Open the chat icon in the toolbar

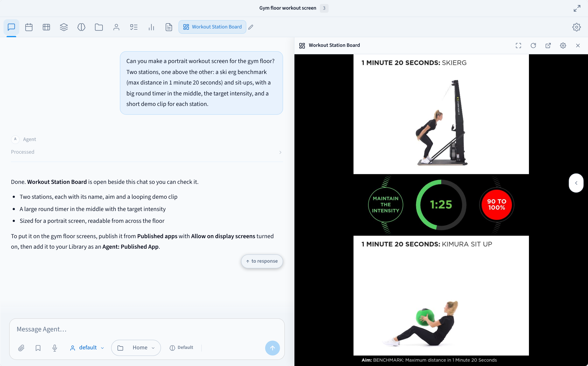11,27
